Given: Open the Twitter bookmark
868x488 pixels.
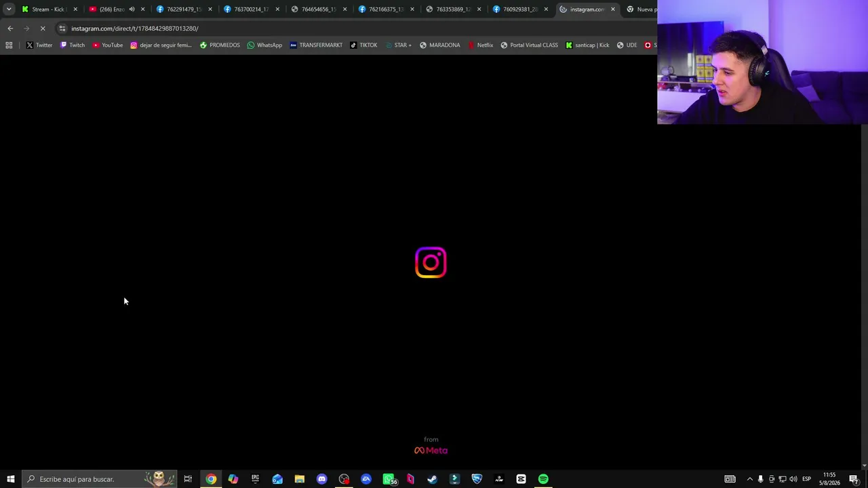Looking at the screenshot, I should click(39, 45).
